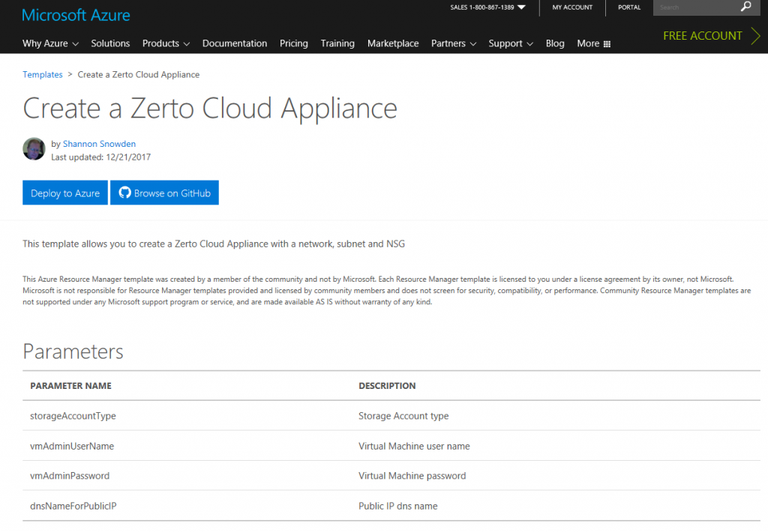Screen dimensions: 768x532
Task: Open My Account link
Action: pyautogui.click(x=572, y=7)
